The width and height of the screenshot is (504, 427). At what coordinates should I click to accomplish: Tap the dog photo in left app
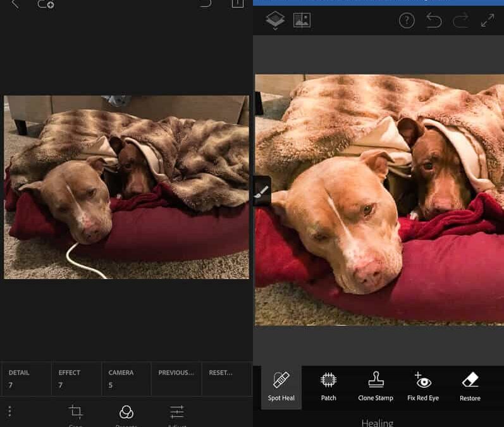coord(126,187)
